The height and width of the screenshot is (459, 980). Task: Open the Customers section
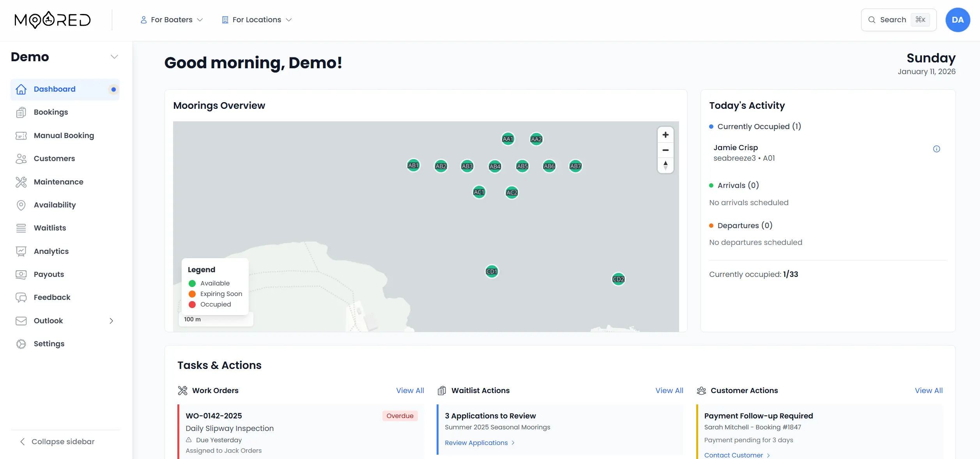coord(54,158)
